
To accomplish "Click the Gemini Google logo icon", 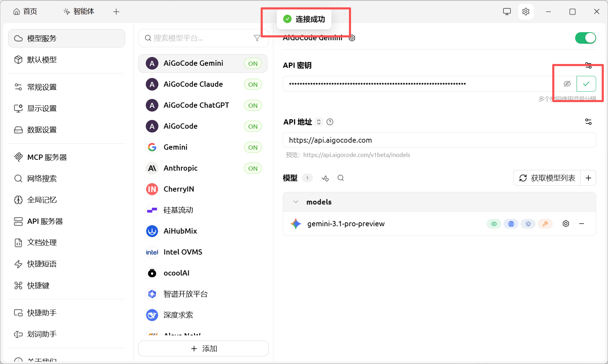I will (x=152, y=147).
